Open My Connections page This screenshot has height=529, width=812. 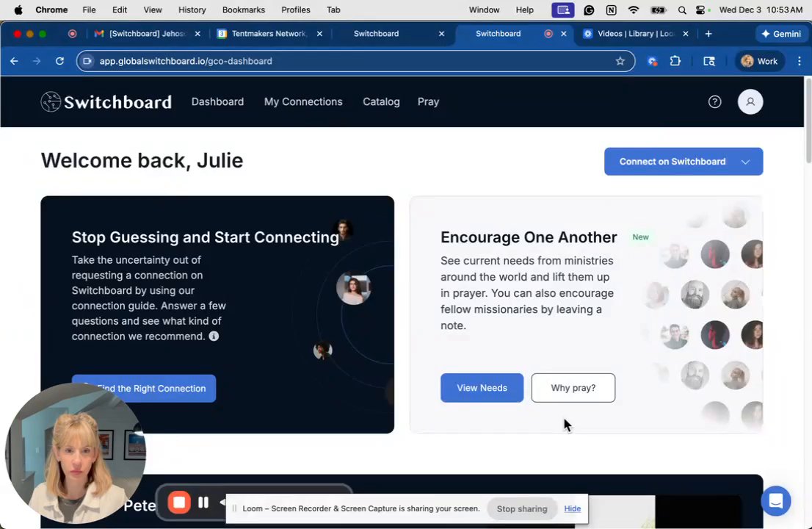(x=303, y=101)
